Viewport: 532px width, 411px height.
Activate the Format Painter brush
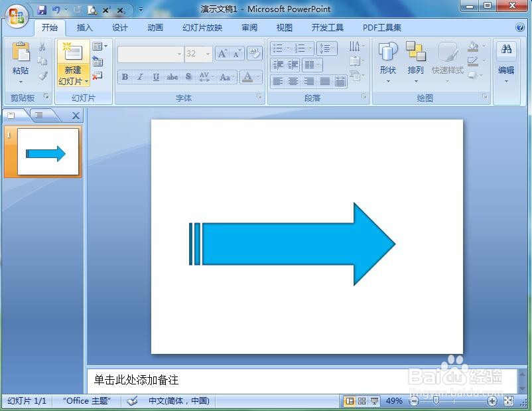pos(42,76)
